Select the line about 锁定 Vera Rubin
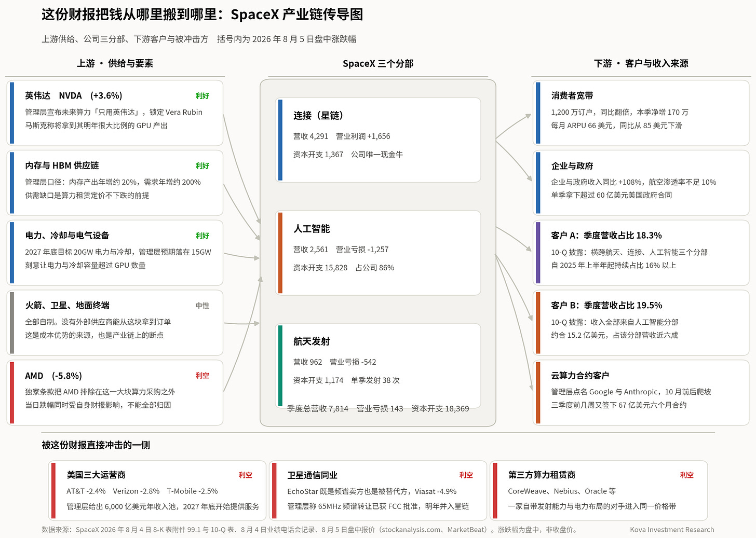This screenshot has width=756, height=538. (114, 112)
